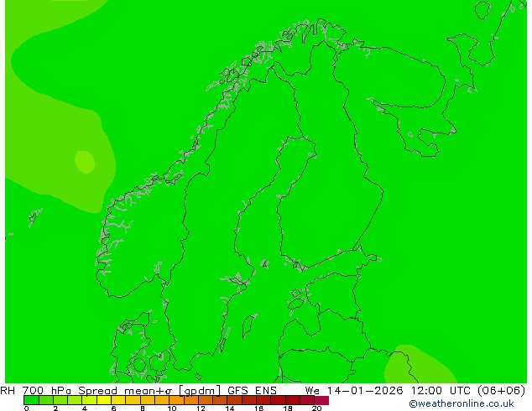Screen dimensions: 532x411
Task: Click the light green patch at bottom right
Action: click(420, 365)
